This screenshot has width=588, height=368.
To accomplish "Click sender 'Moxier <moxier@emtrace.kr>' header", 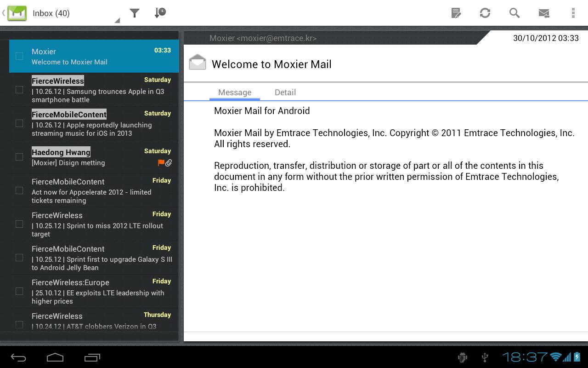I will (263, 38).
